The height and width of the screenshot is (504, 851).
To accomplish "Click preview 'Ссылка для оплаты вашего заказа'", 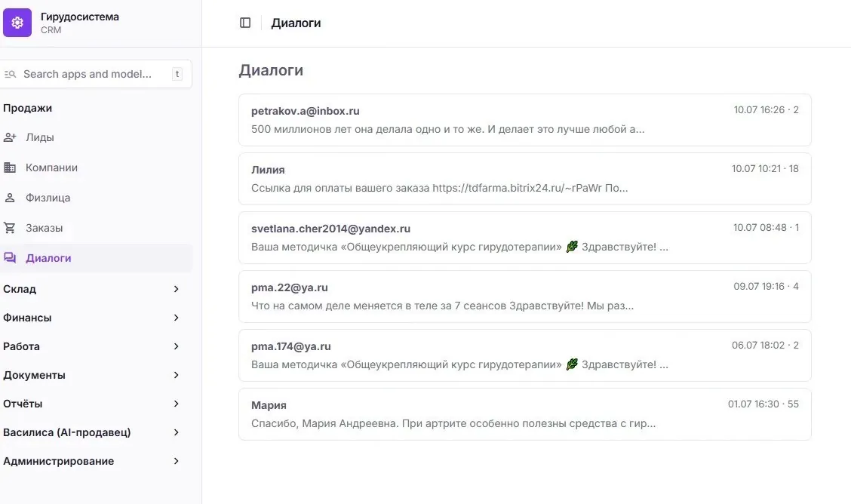I will coord(340,189).
